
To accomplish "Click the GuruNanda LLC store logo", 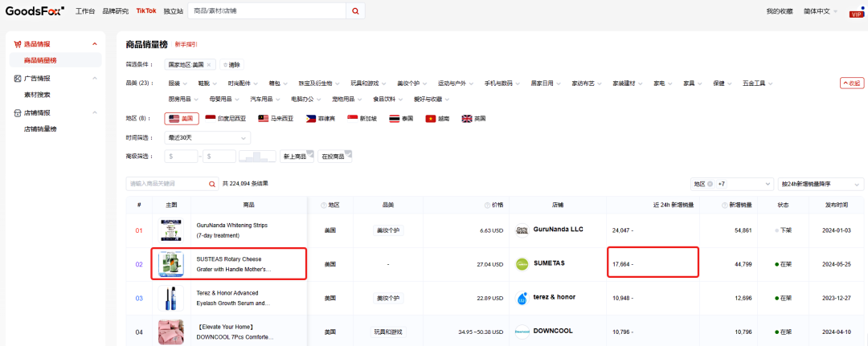I will tap(522, 230).
